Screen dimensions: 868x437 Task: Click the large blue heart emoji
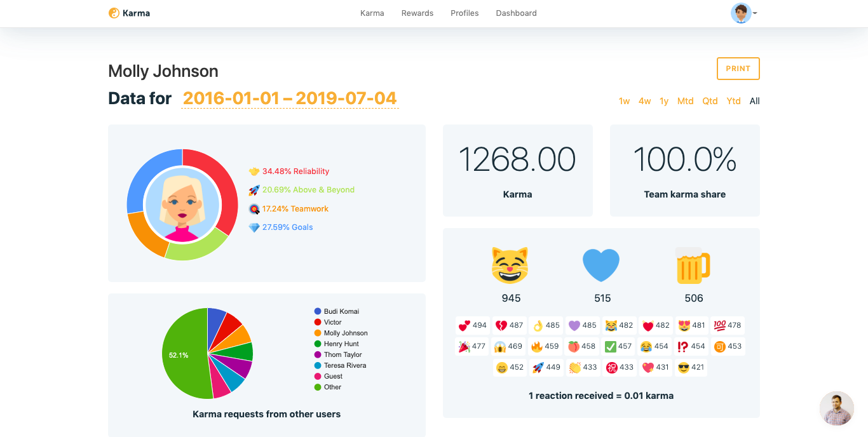point(601,265)
